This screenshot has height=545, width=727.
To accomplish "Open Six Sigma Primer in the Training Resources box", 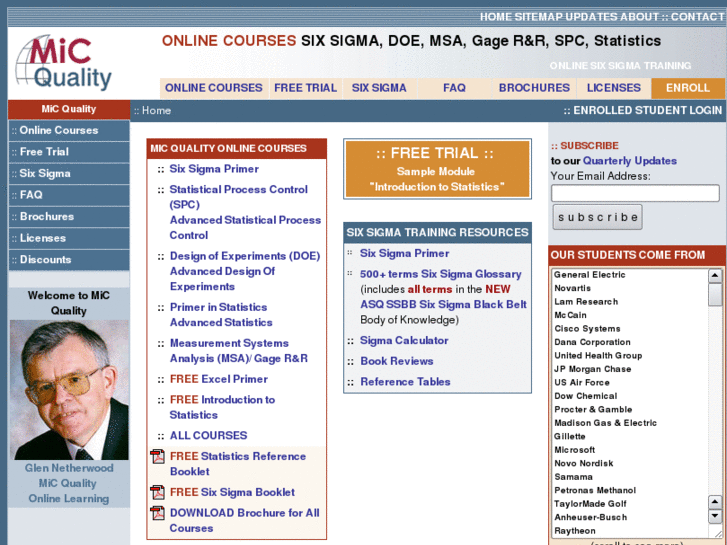I will [404, 253].
